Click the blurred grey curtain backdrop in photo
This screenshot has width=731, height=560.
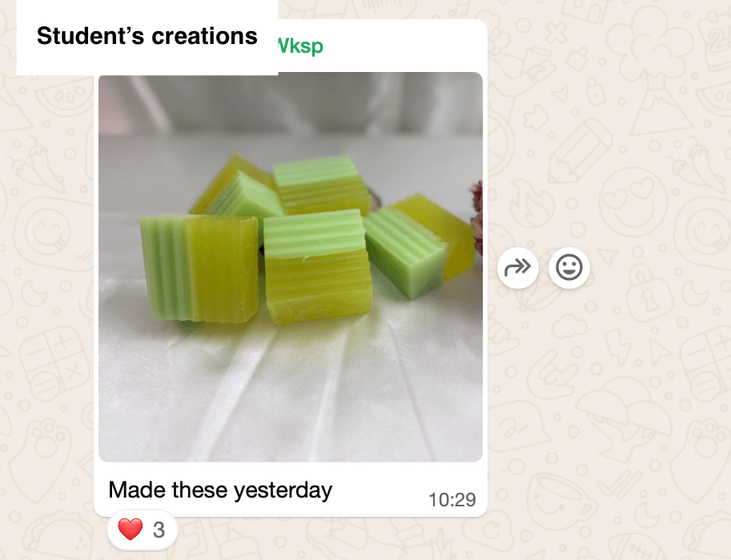(x=291, y=103)
